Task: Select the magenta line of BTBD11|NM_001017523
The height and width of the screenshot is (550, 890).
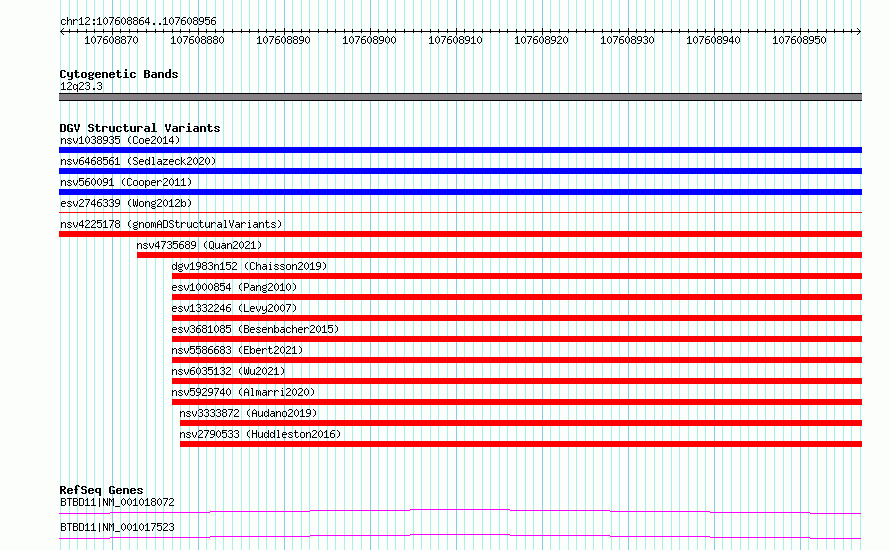Action: pos(460,536)
